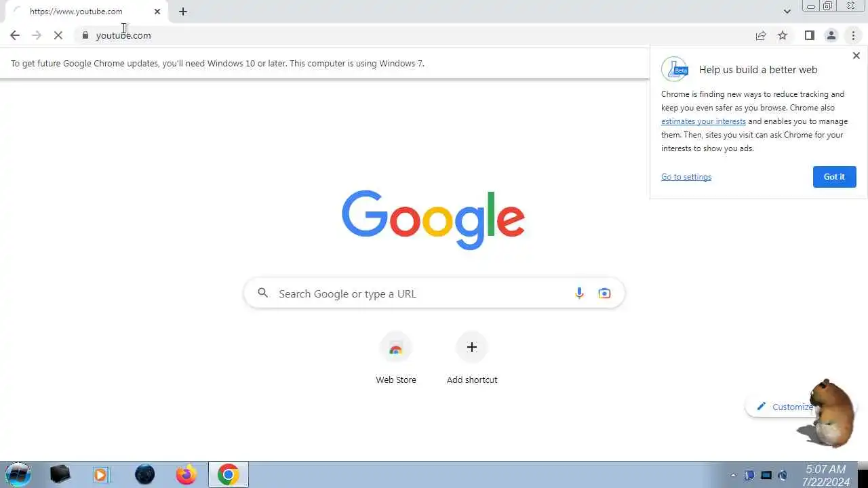
Task: Open the profile avatar icon
Action: (x=831, y=35)
